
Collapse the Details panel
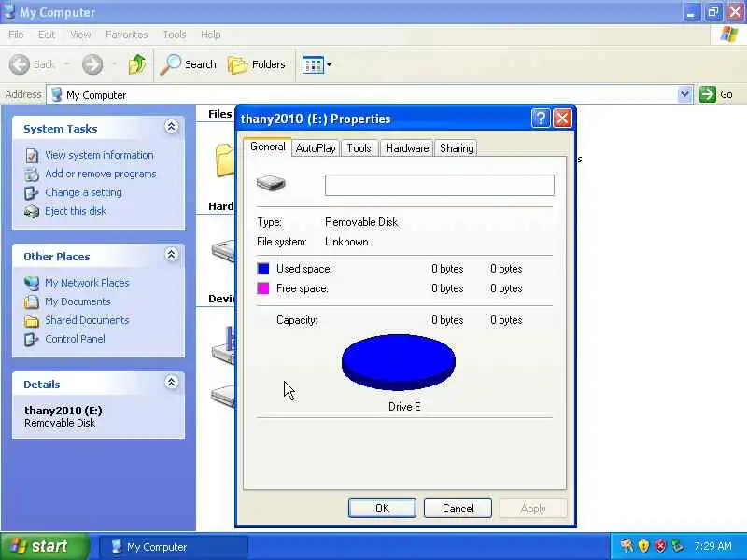[x=172, y=383]
